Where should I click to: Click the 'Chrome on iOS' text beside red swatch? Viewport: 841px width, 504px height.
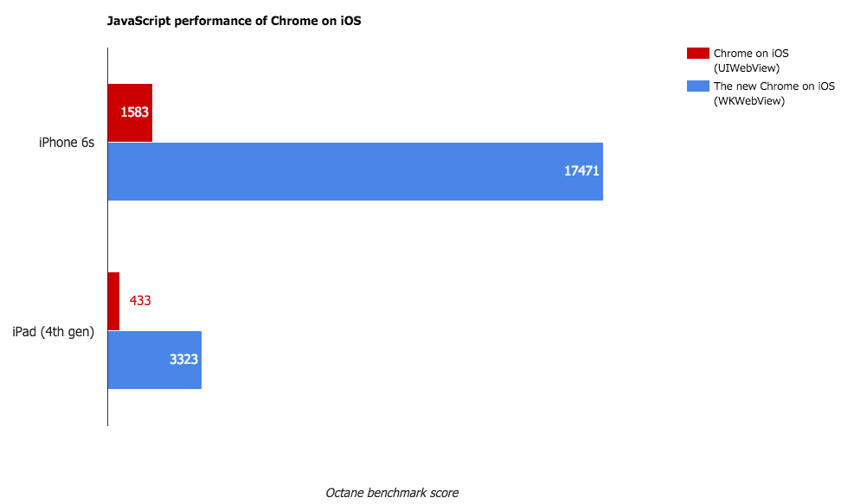click(x=751, y=54)
